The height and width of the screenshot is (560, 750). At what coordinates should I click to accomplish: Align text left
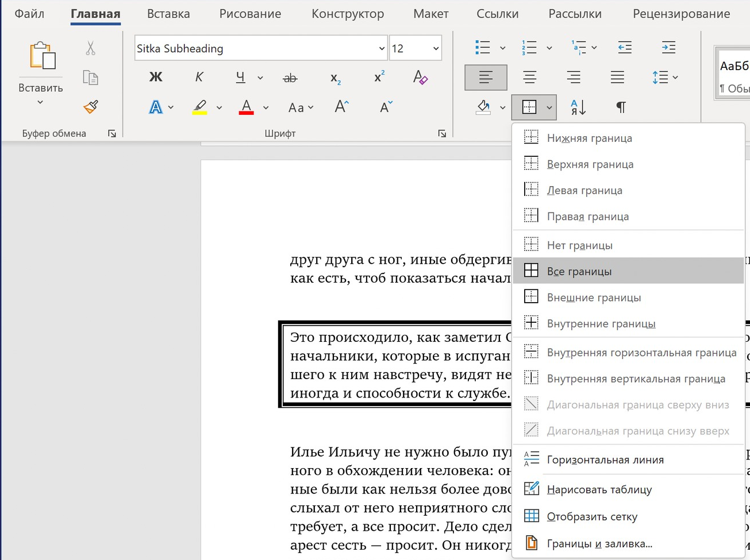(x=486, y=78)
